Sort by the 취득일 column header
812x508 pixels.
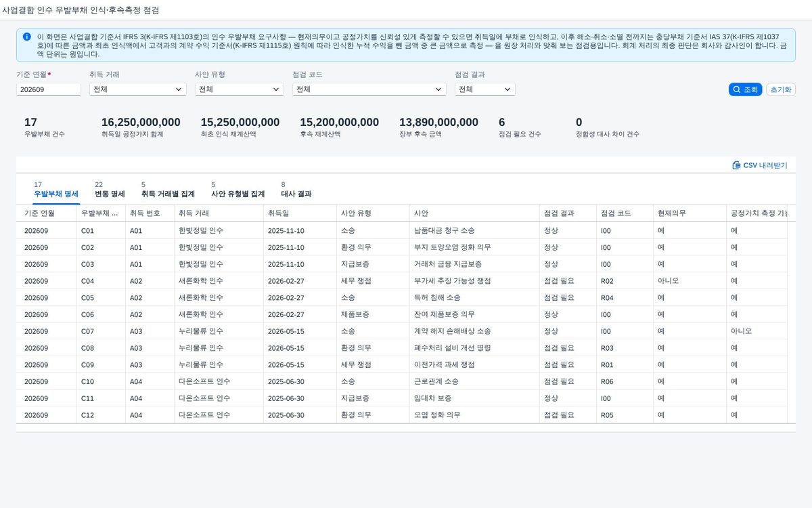click(x=300, y=213)
